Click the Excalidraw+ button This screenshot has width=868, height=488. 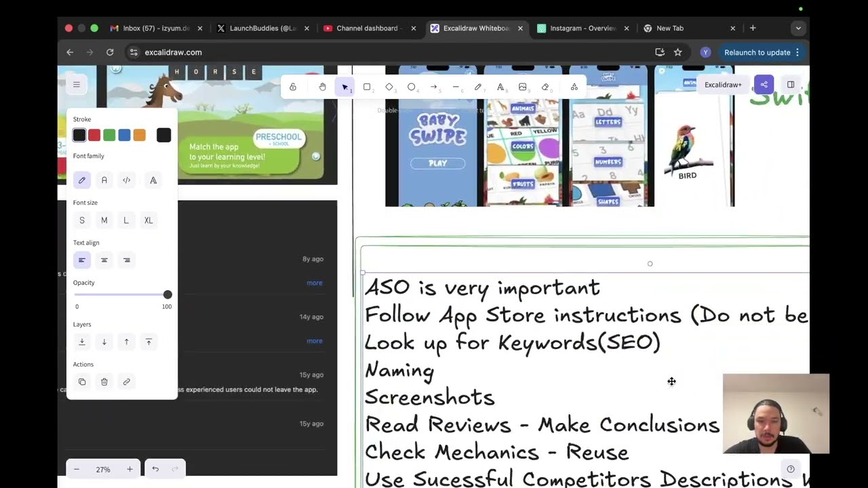[x=723, y=85]
